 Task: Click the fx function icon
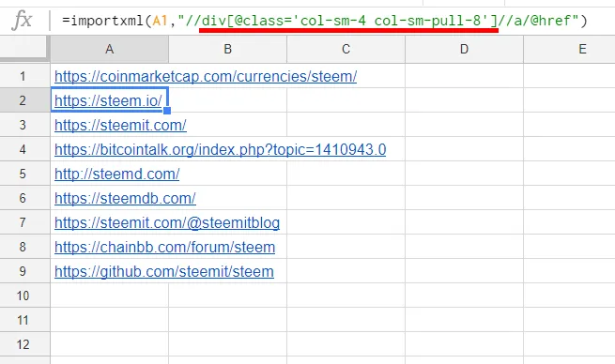click(22, 20)
